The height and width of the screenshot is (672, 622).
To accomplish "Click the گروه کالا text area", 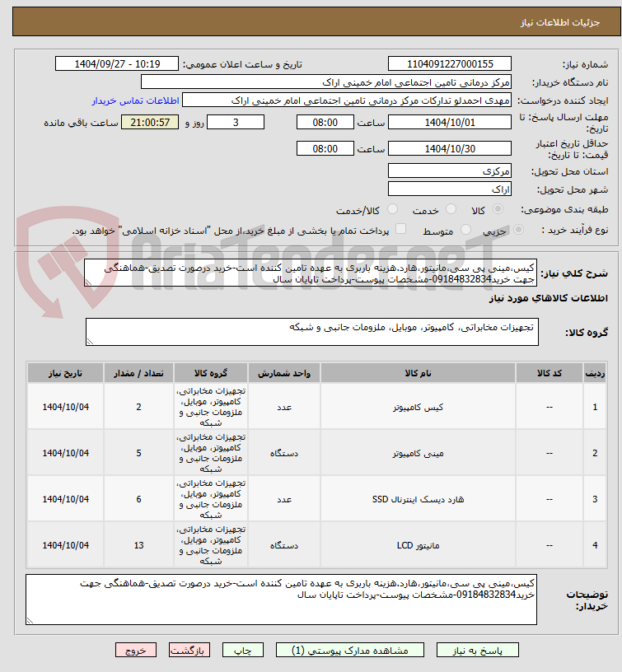I will (312, 332).
